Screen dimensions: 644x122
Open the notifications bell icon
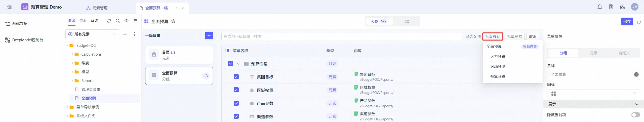(x=600, y=7)
